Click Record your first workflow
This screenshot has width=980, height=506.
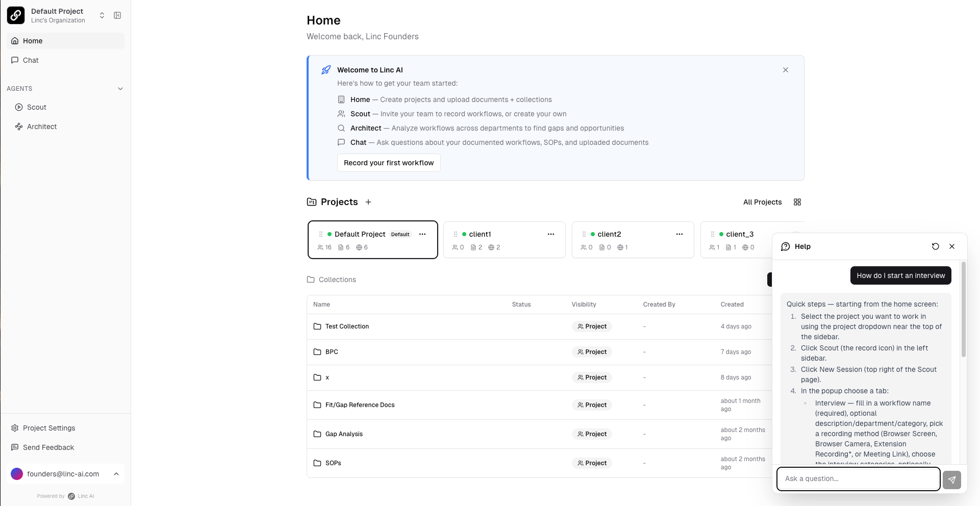(388, 163)
